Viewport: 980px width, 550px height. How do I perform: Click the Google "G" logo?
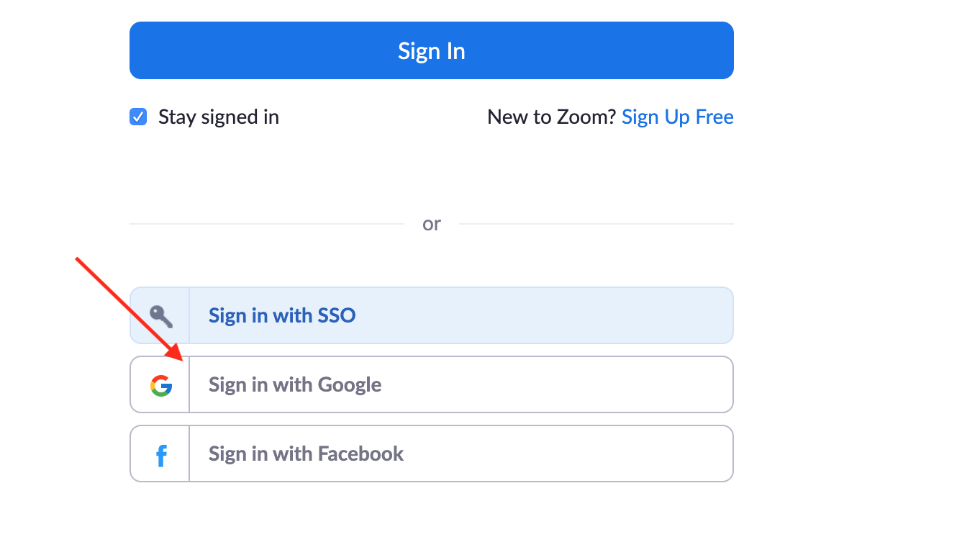click(x=161, y=385)
